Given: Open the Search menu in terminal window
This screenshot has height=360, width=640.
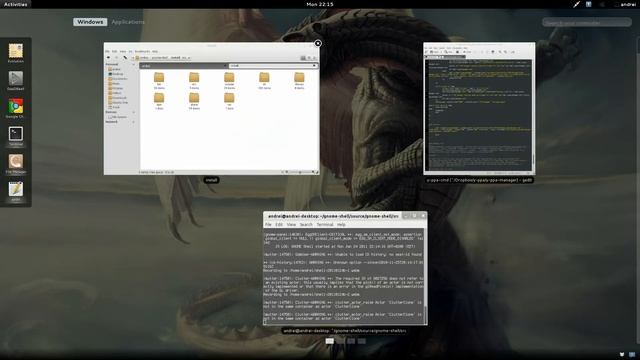Looking at the screenshot, I should [x=306, y=224].
